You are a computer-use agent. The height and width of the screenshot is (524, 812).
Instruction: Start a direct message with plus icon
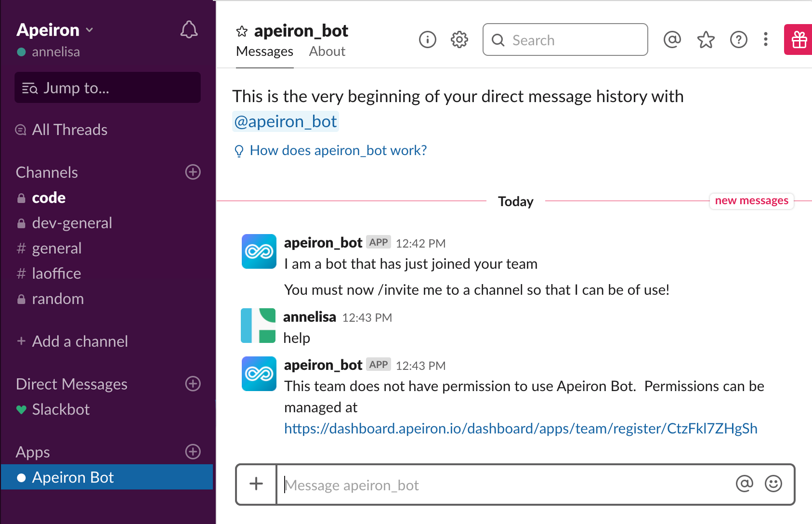pos(193,384)
